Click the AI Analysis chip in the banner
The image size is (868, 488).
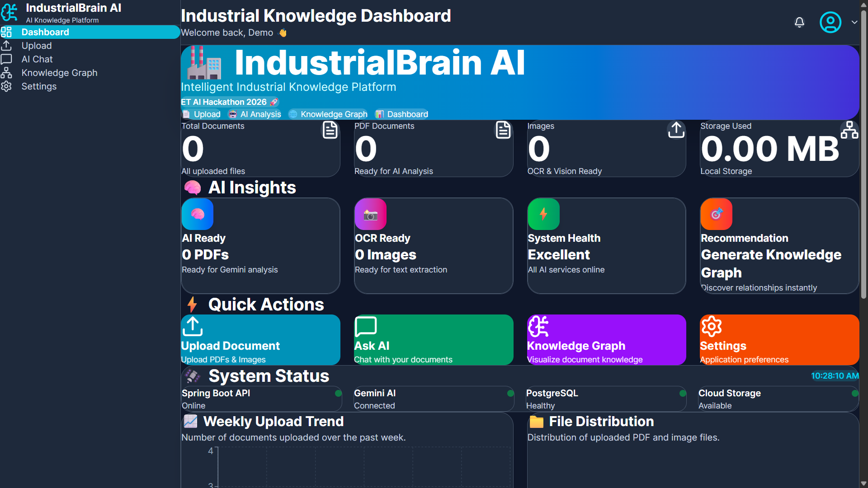[255, 114]
